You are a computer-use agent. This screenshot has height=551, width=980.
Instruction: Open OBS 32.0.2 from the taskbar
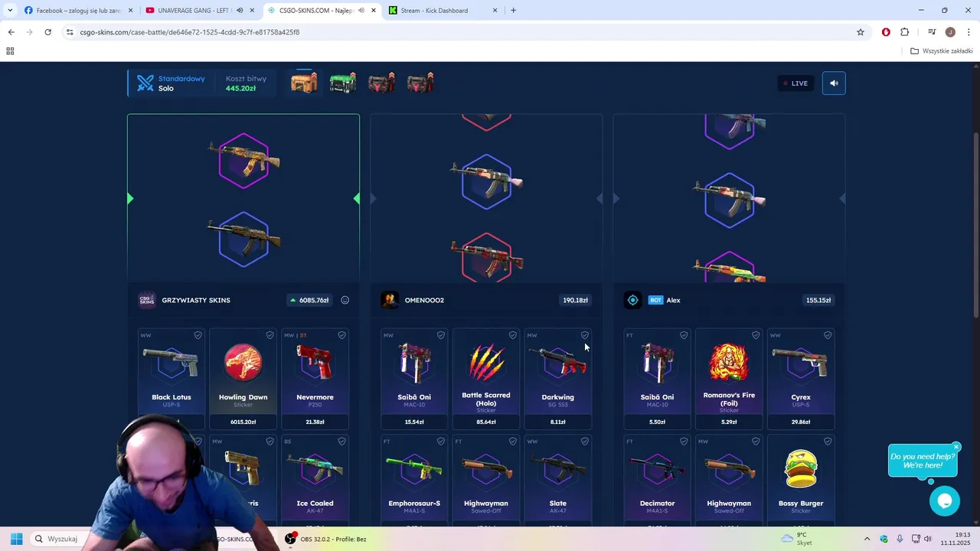[x=325, y=539]
